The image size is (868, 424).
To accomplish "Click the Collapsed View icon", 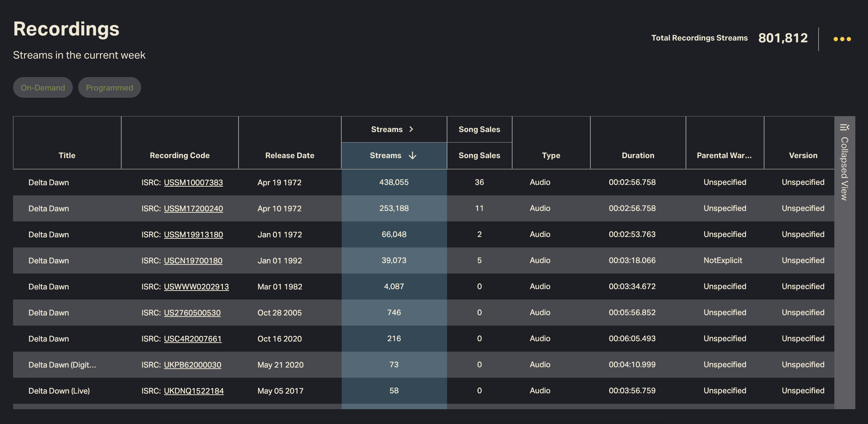I will tap(844, 127).
